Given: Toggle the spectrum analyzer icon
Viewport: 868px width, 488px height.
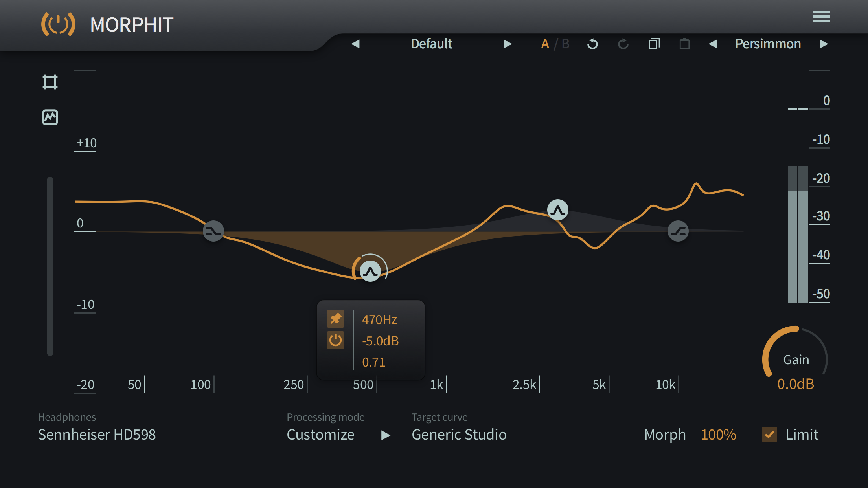Looking at the screenshot, I should (50, 117).
